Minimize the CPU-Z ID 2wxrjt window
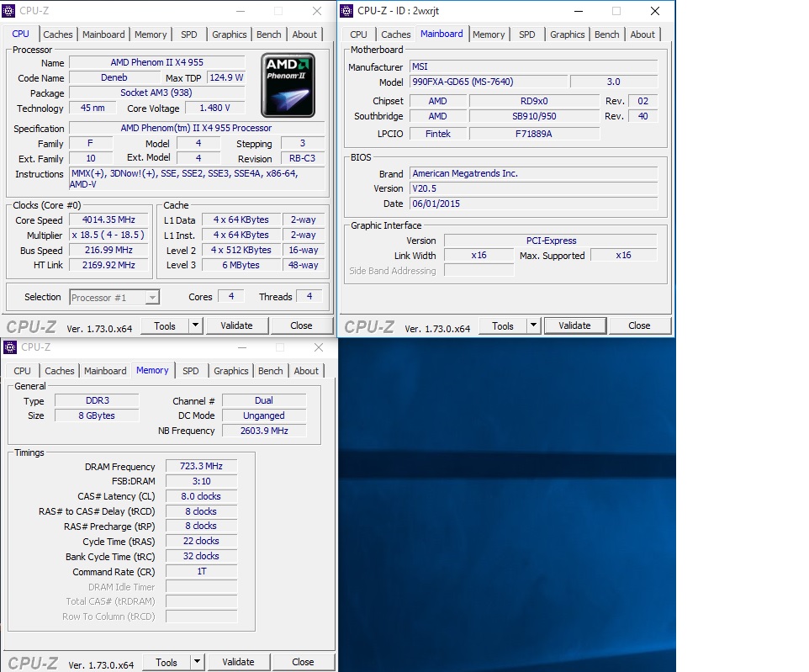The image size is (809, 672). [579, 11]
